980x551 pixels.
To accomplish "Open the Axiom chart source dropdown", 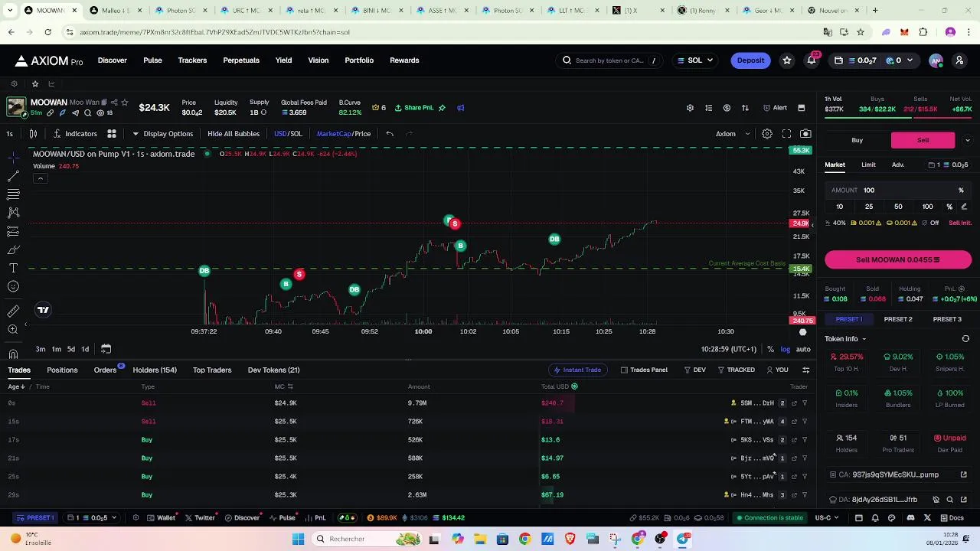I will coord(733,134).
